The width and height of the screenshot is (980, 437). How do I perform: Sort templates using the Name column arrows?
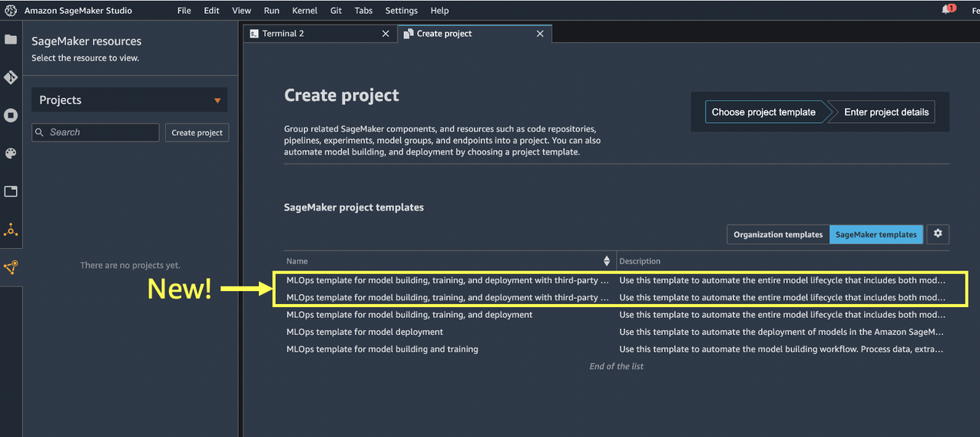(607, 261)
